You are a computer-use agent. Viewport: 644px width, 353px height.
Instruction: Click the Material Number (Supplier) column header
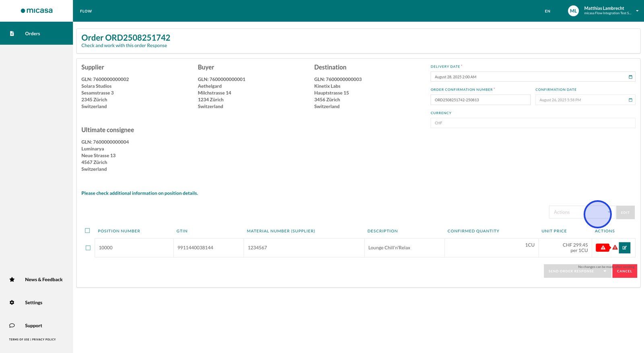click(x=281, y=231)
